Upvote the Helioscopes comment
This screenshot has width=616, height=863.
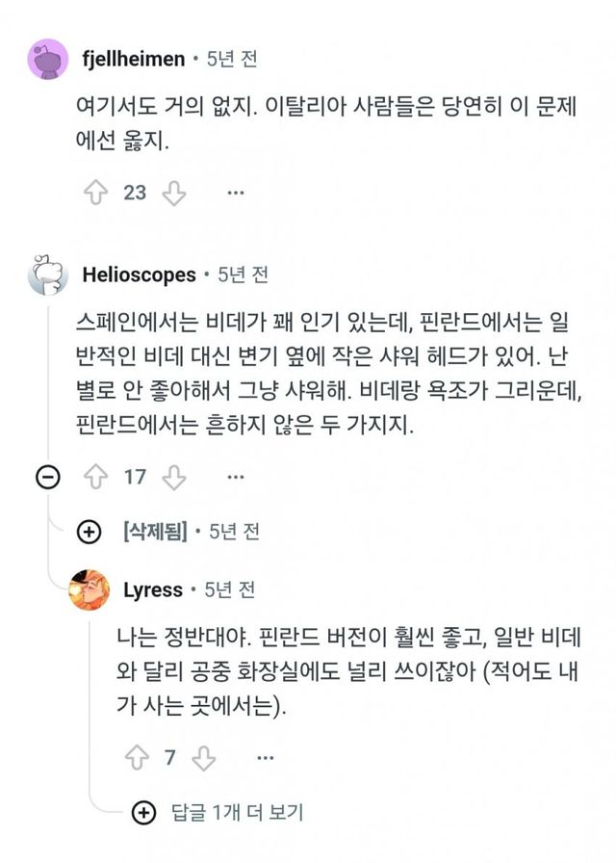pos(96,476)
